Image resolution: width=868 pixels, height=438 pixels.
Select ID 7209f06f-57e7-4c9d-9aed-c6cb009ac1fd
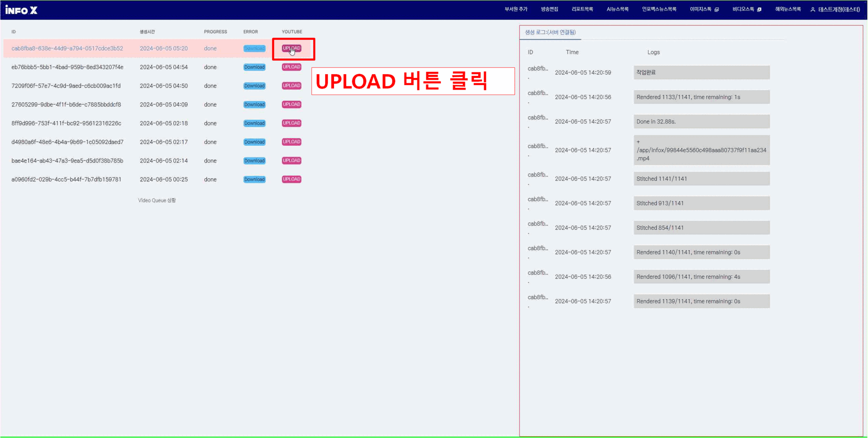point(66,86)
